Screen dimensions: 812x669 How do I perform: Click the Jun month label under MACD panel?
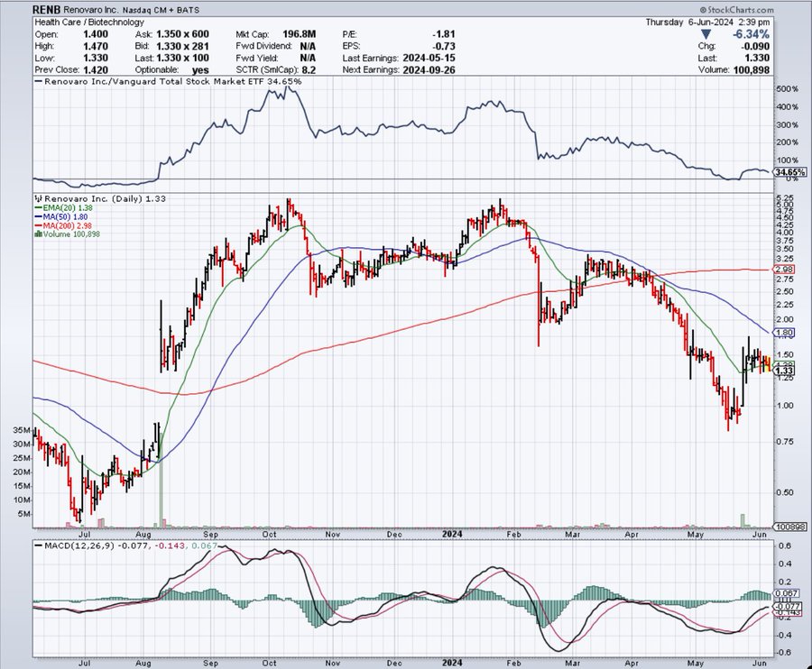pyautogui.click(x=760, y=663)
